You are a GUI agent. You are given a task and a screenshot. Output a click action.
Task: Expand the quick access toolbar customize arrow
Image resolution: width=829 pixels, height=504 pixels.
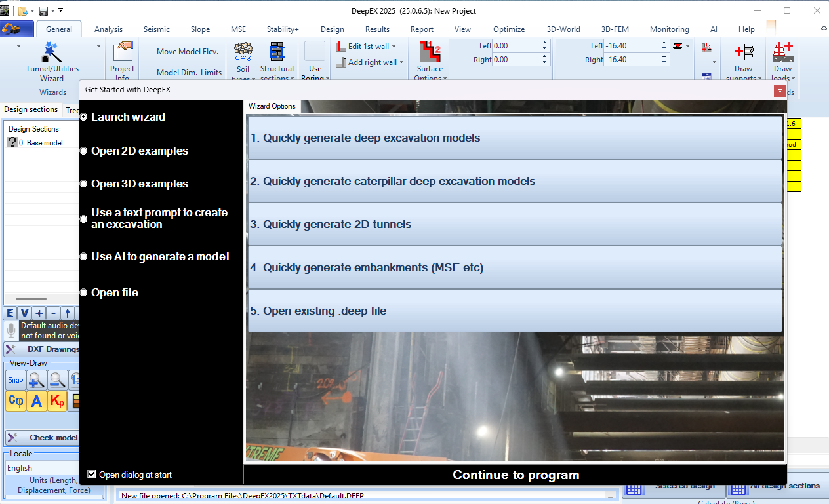pyautogui.click(x=60, y=10)
